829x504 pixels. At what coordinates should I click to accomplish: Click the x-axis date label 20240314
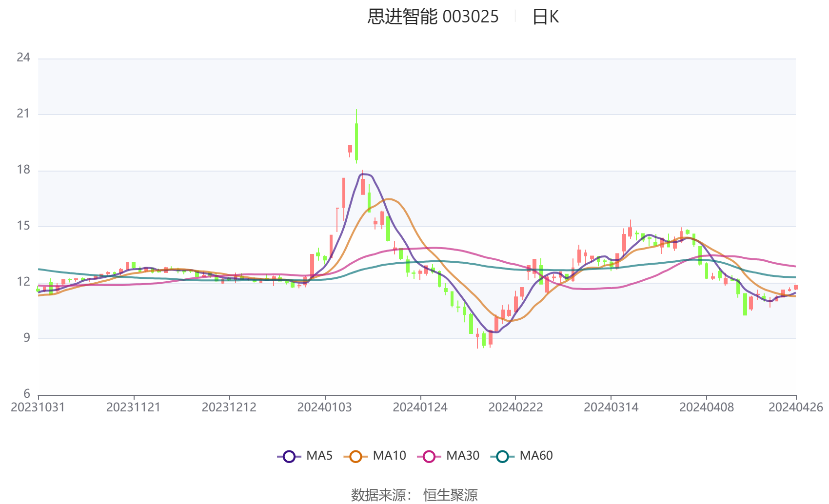[x=611, y=407]
